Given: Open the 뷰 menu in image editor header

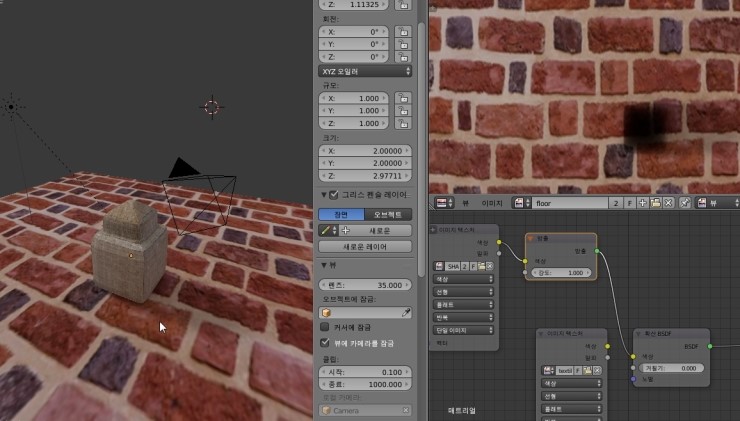Looking at the screenshot, I should (x=465, y=203).
